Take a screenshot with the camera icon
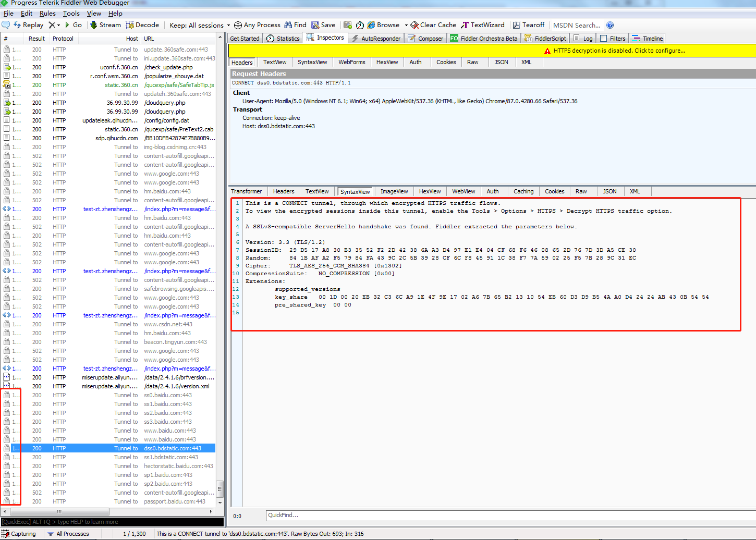Image resolution: width=756 pixels, height=540 pixels. point(348,25)
